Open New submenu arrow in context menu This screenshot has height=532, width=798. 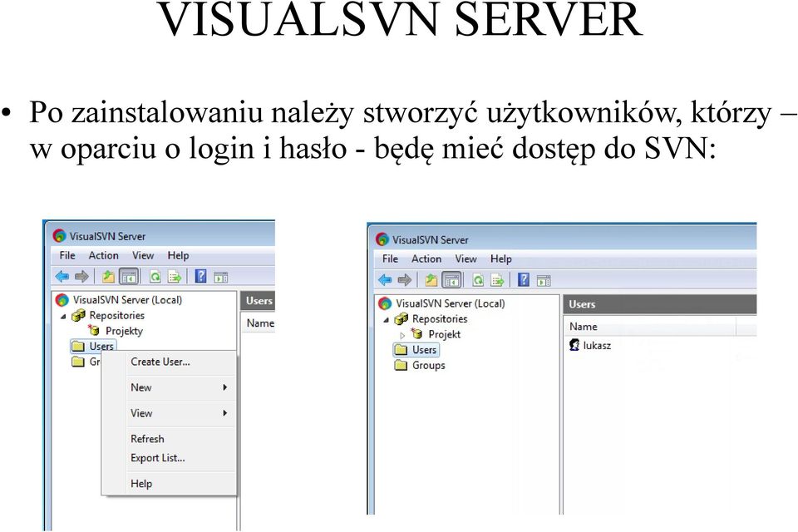(225, 387)
